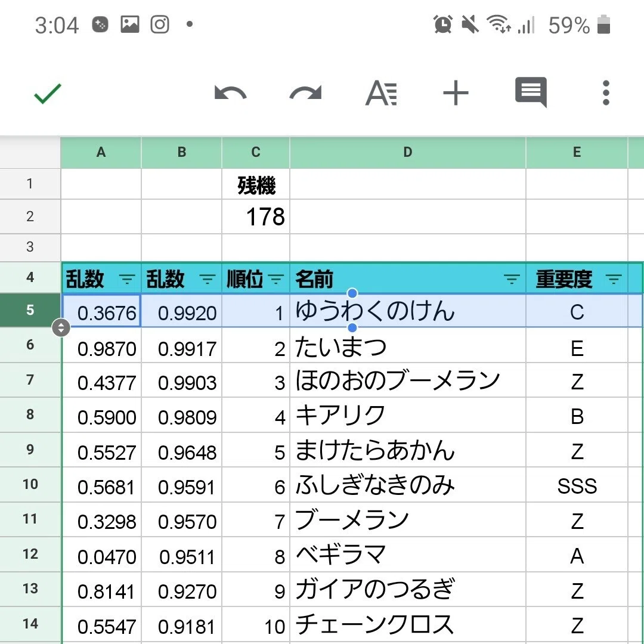Tap the top selection handle on row 5
This screenshot has height=644, width=644.
click(352, 293)
